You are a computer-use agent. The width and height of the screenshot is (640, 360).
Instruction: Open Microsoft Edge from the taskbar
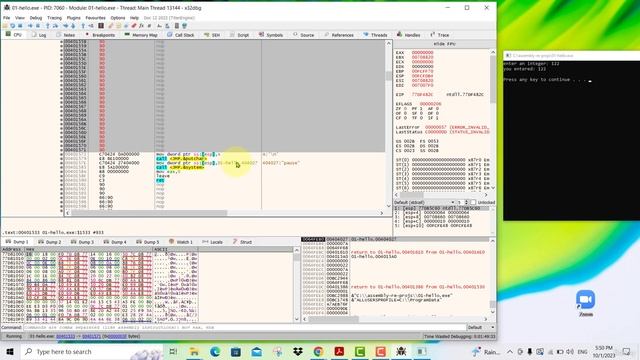coord(215,351)
